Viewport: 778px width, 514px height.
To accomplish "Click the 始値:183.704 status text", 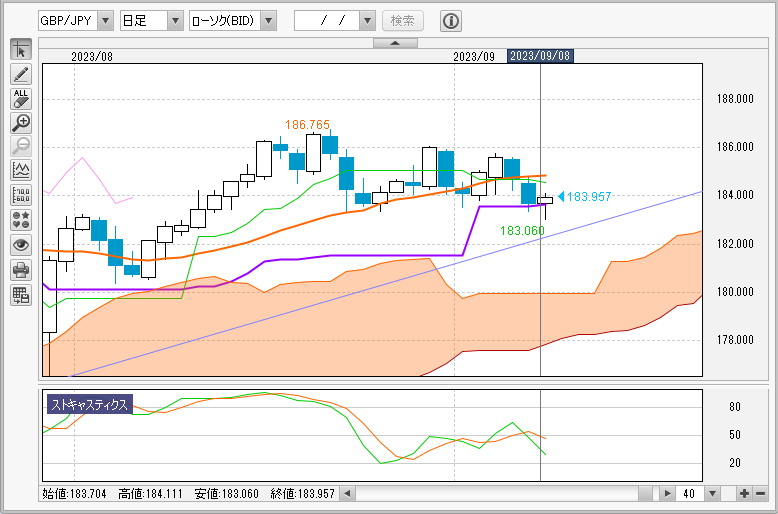I will (72, 494).
